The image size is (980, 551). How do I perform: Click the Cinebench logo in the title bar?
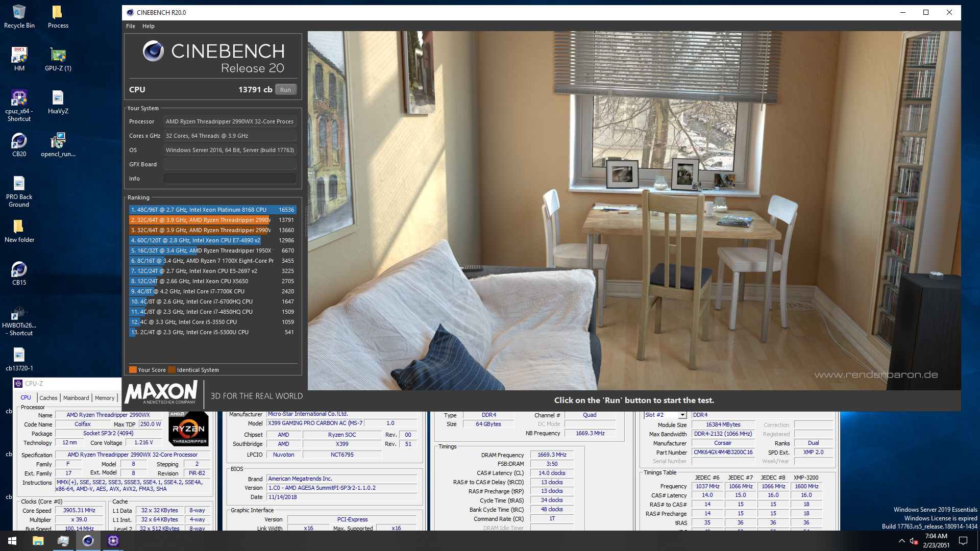coord(130,12)
